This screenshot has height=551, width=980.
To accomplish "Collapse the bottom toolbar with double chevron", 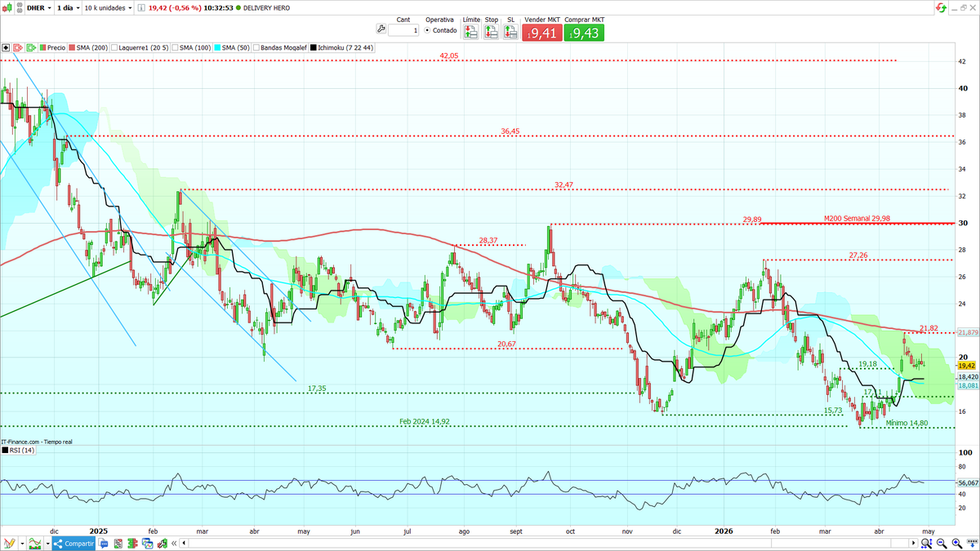I will 173,544.
